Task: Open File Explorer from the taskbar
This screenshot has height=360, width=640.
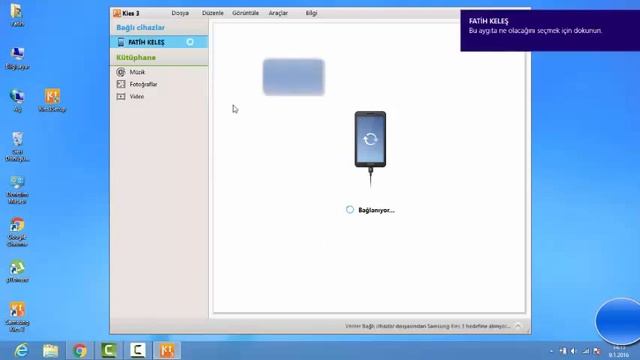Action: pyautogui.click(x=51, y=350)
